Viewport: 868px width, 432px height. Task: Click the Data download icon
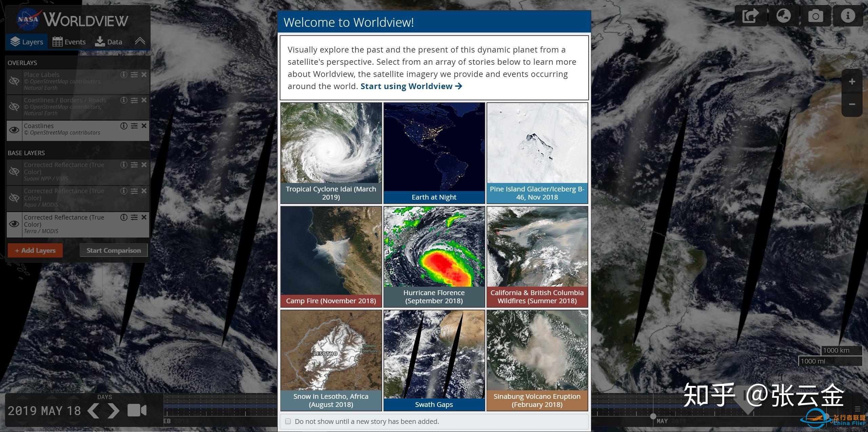tap(108, 41)
